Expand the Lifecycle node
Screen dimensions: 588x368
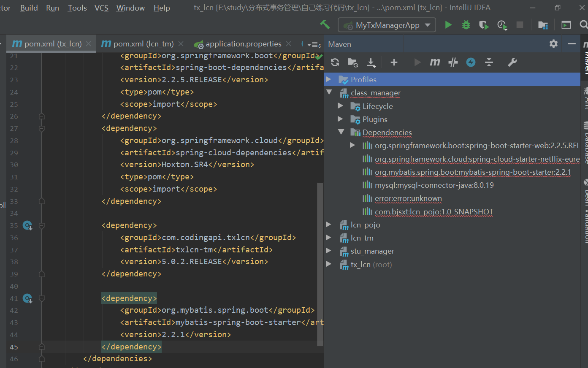pyautogui.click(x=340, y=106)
